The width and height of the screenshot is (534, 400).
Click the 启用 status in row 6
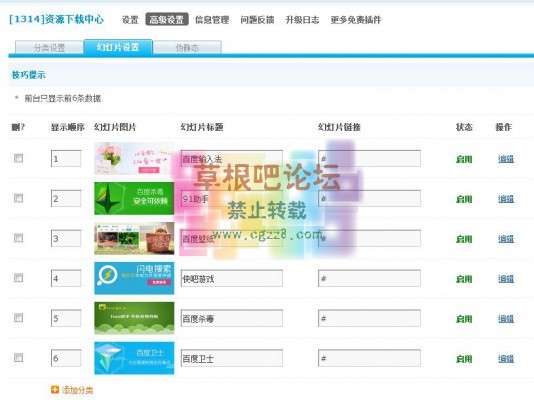click(x=464, y=358)
